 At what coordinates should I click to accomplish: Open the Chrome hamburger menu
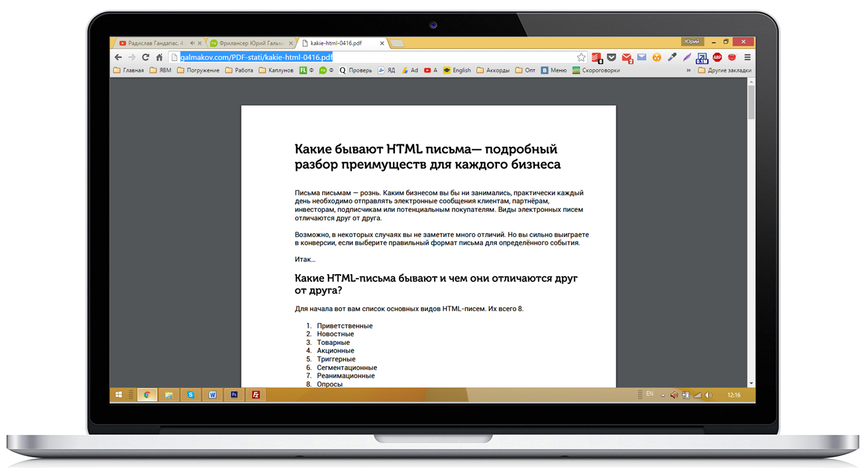[x=747, y=58]
